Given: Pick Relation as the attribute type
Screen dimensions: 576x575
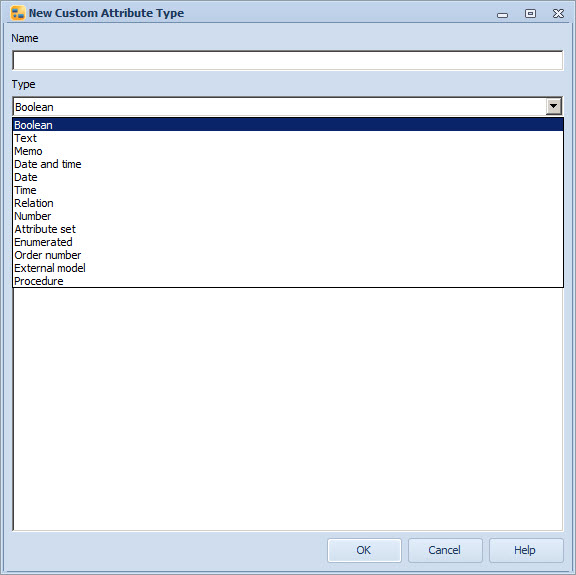Looking at the screenshot, I should 288,203.
